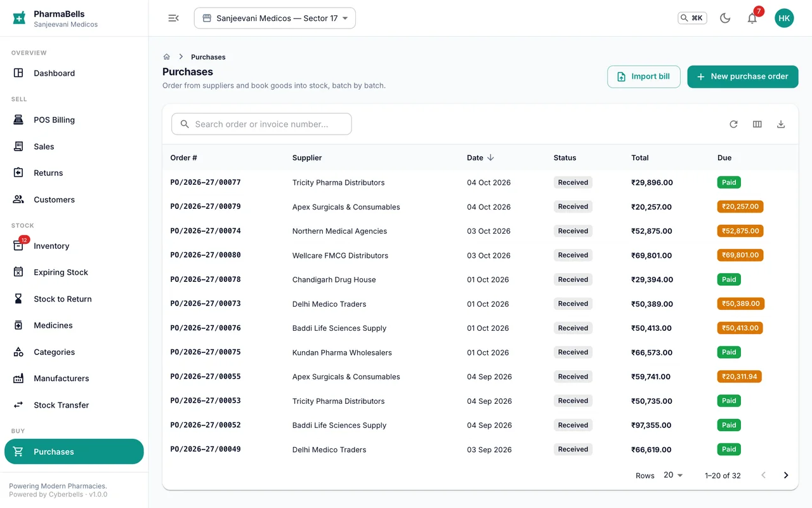
Task: Open the ⌘K search shortcut
Action: click(692, 18)
